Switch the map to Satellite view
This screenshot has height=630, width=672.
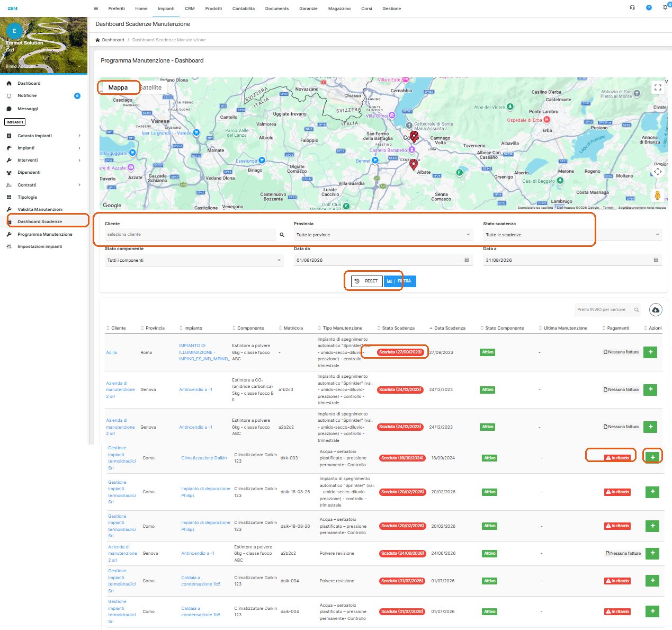pos(151,87)
